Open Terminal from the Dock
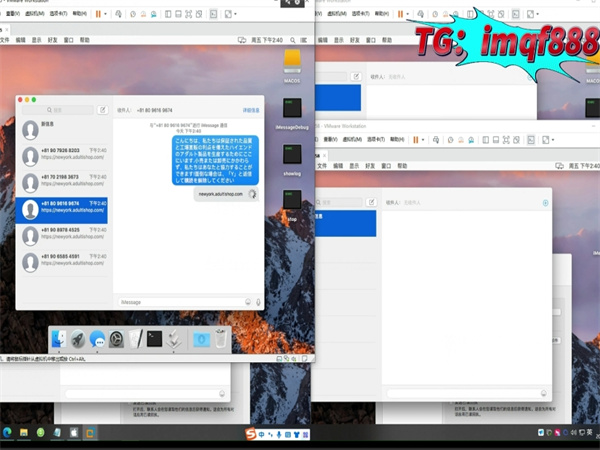Image resolution: width=600 pixels, height=450 pixels. [154, 340]
